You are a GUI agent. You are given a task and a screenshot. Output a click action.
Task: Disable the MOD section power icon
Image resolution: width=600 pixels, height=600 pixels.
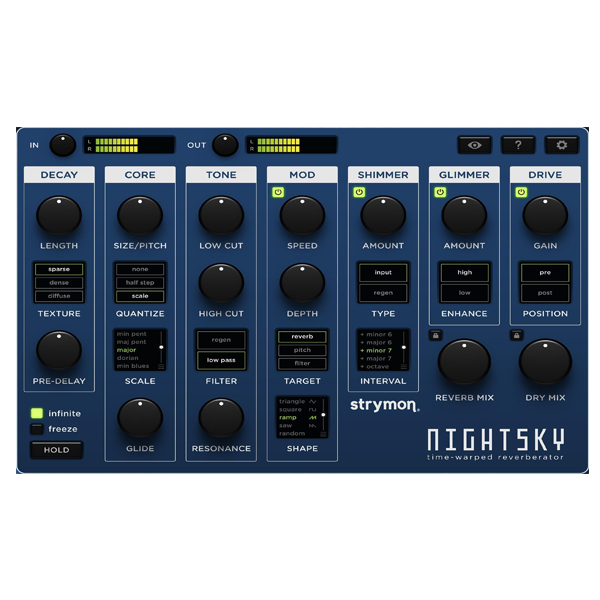click(x=278, y=192)
